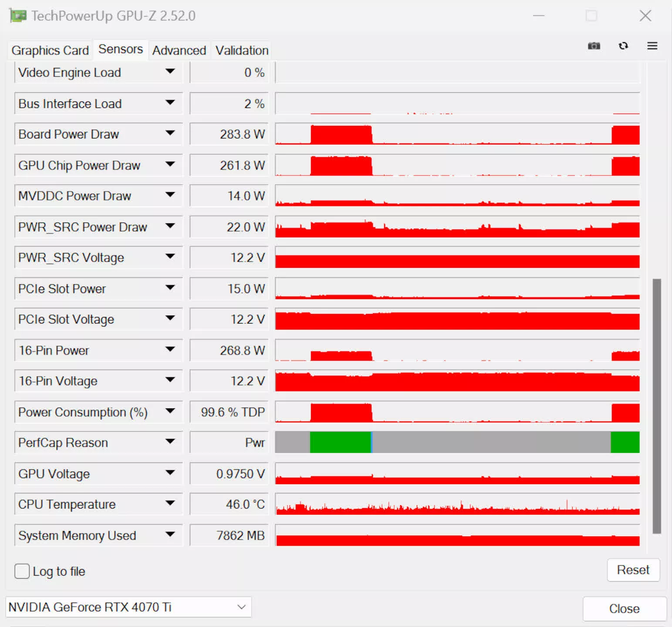Expand the 16-Pin Power dropdown arrow
Viewport: 672px width, 627px height.
pos(170,350)
